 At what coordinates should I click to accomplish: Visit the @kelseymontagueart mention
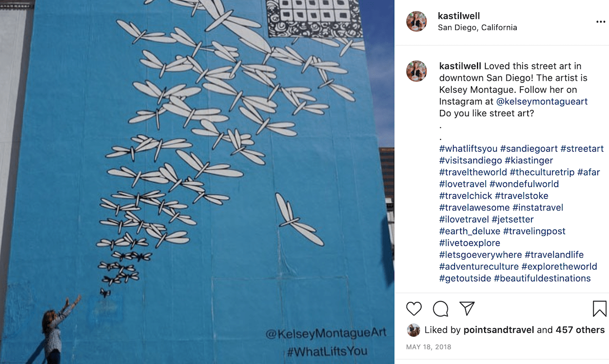click(x=542, y=101)
